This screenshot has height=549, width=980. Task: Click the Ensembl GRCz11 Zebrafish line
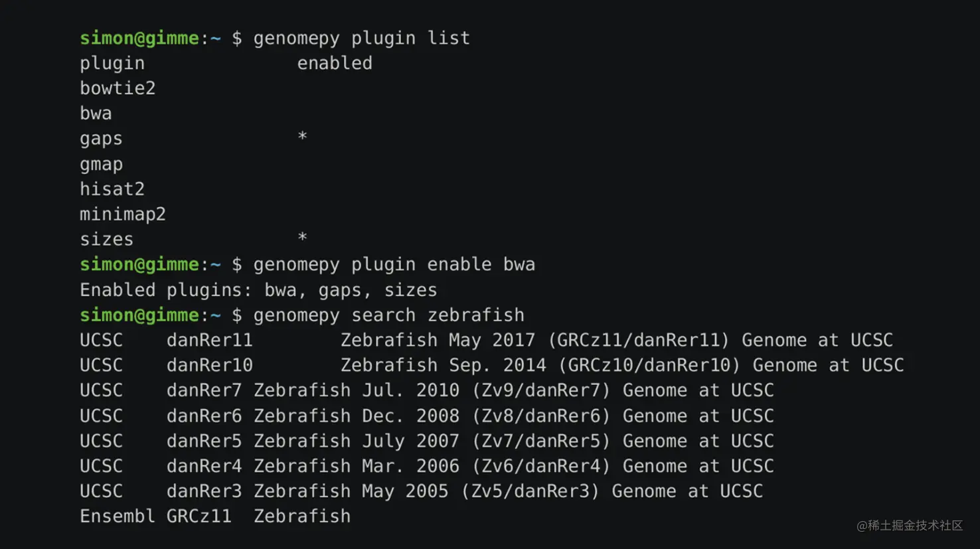[x=215, y=516]
